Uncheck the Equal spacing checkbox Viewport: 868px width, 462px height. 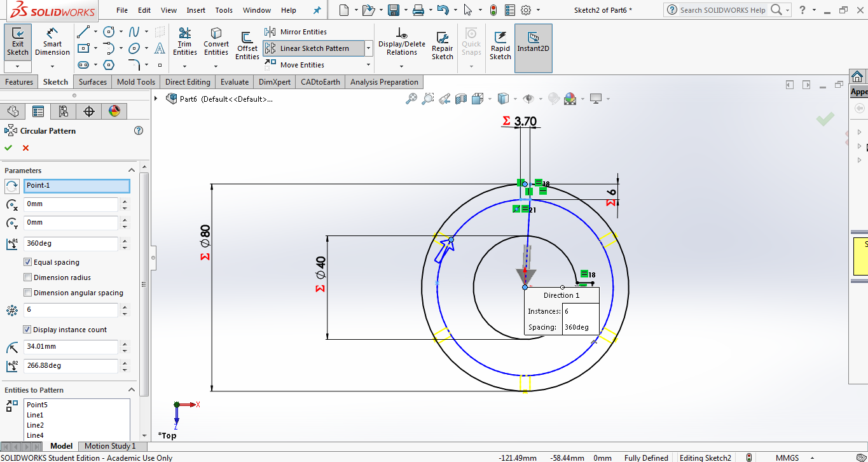(x=28, y=262)
